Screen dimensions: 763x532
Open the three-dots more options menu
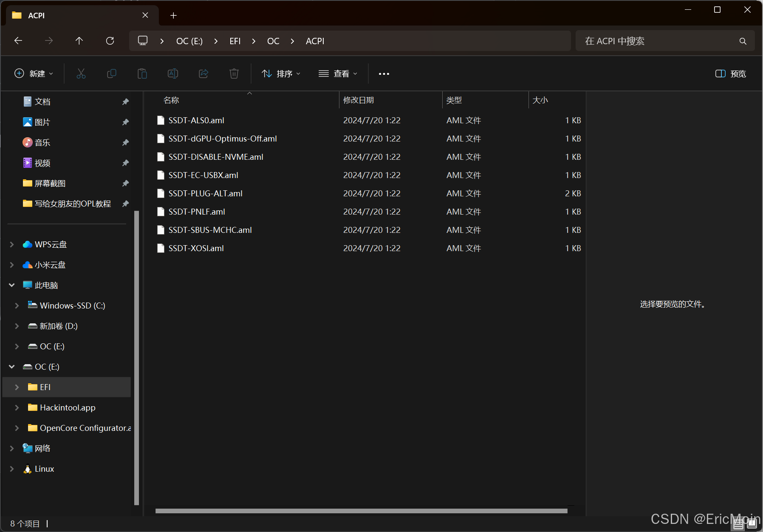[384, 74]
